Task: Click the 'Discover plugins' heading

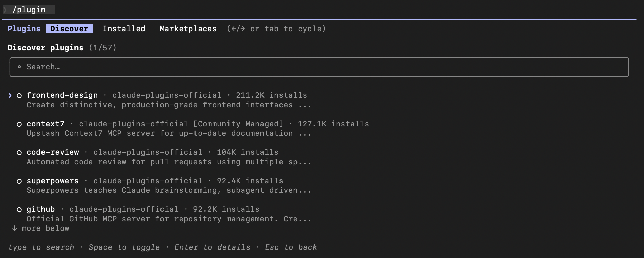Action: 46,48
